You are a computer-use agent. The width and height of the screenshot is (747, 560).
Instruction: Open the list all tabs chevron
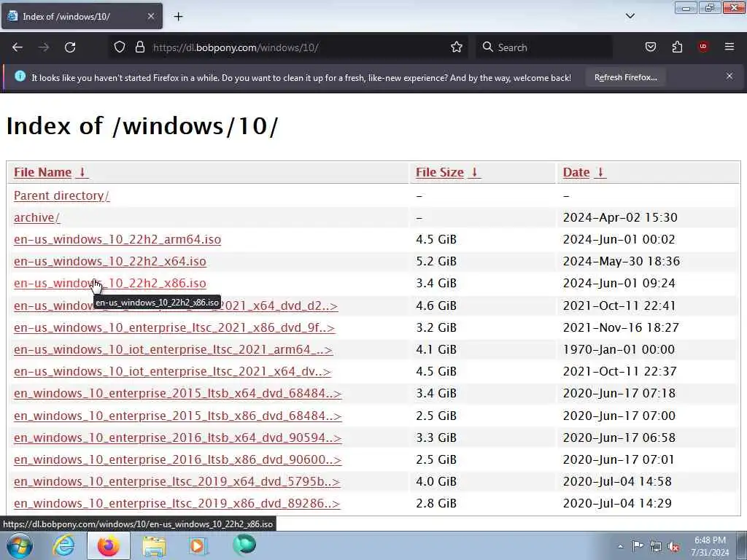(630, 16)
